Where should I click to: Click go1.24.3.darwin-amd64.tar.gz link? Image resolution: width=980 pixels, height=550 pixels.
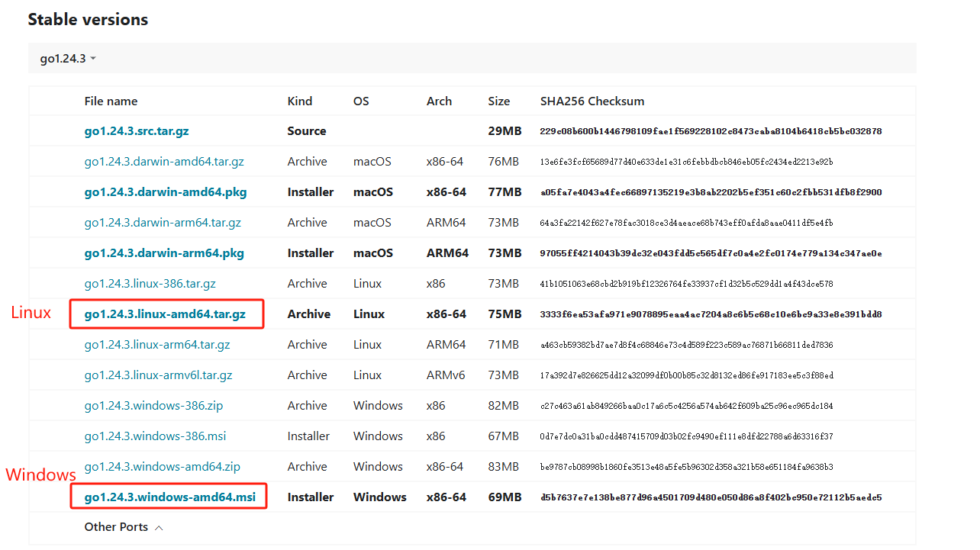click(x=164, y=162)
